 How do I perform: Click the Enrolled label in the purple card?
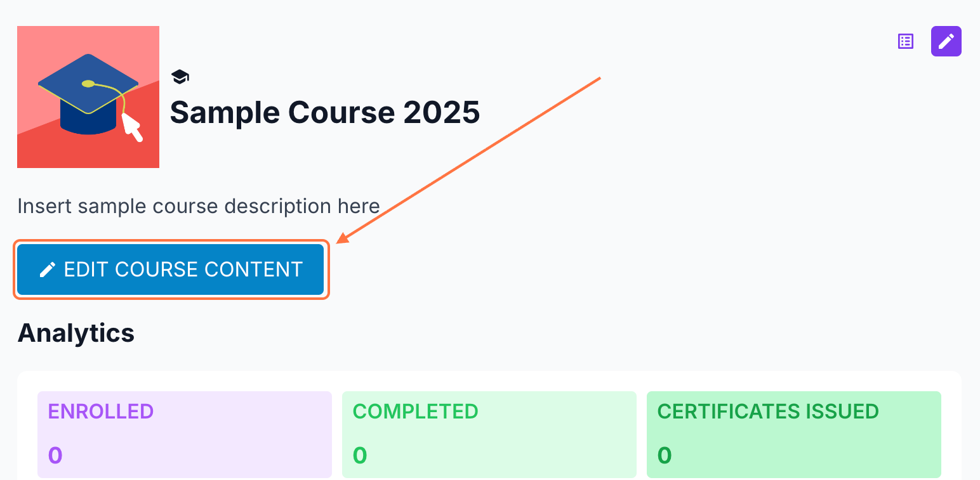click(101, 412)
